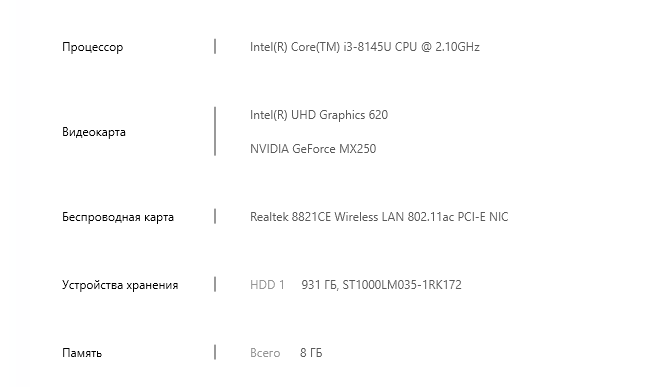
Task: Click the 802.11ac PCI-E NIC text
Action: click(458, 217)
